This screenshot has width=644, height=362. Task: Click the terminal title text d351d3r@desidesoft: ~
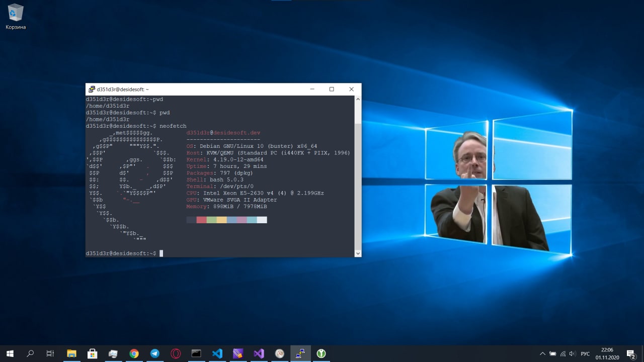click(123, 89)
